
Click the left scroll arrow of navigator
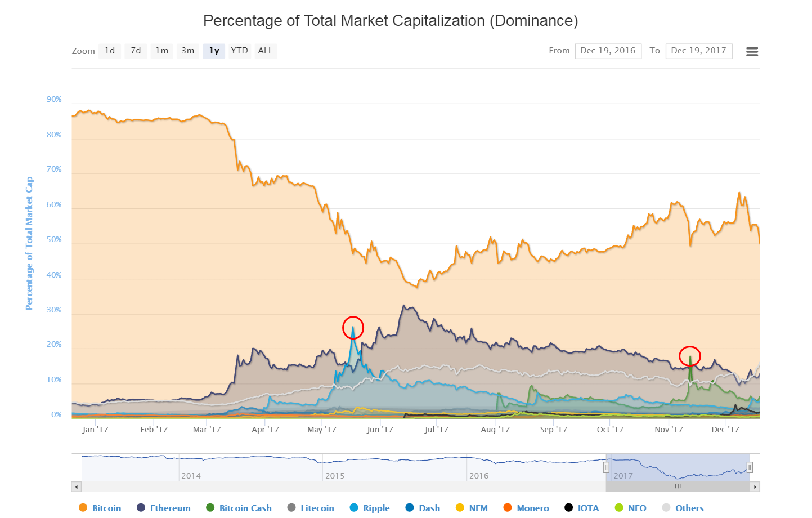pyautogui.click(x=77, y=486)
